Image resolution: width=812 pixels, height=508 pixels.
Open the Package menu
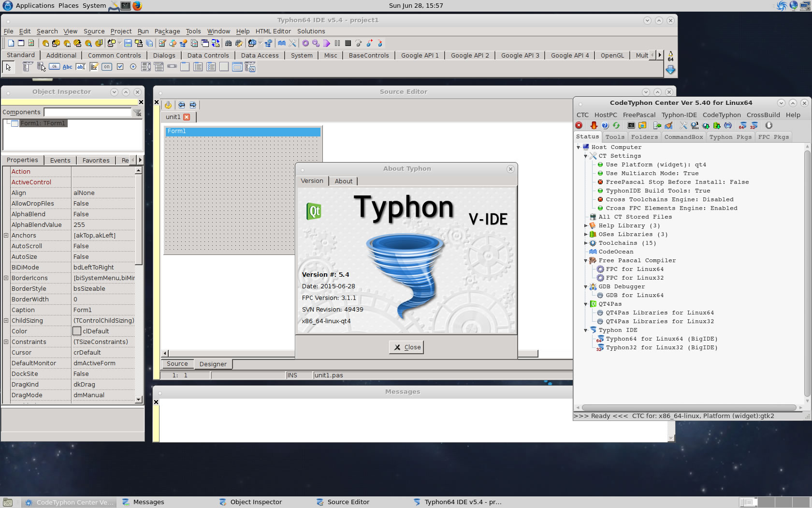tap(167, 31)
